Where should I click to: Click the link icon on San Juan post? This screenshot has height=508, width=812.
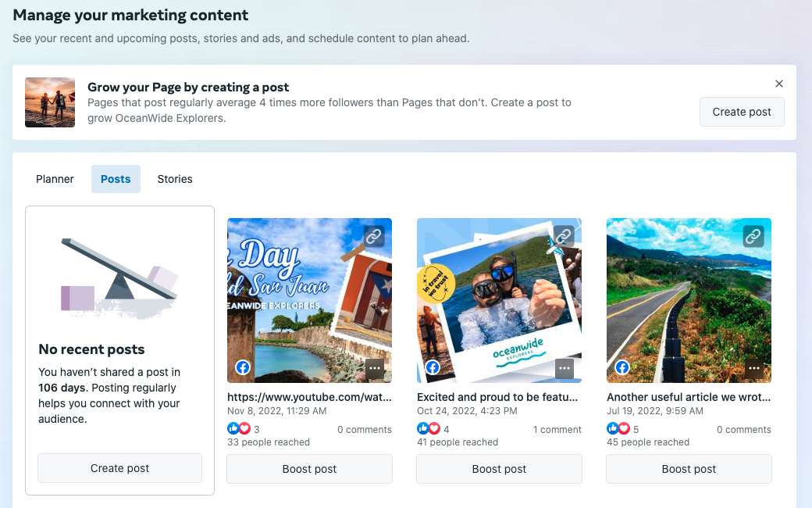click(x=374, y=236)
